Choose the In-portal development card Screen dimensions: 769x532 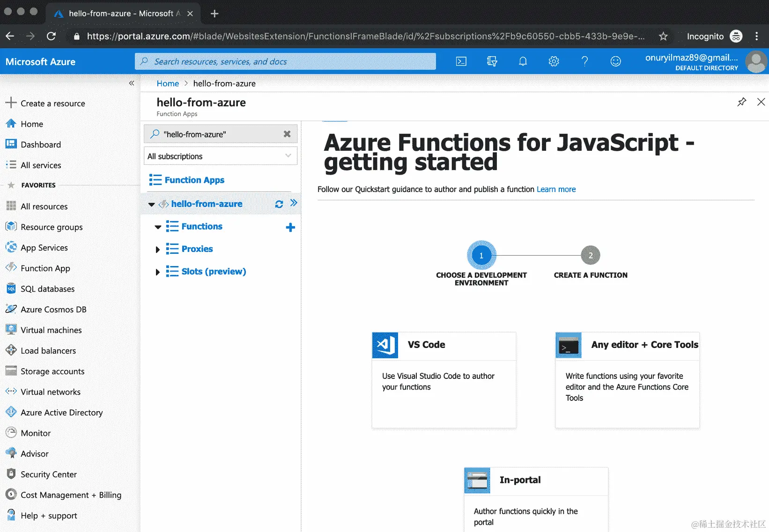tap(536, 500)
